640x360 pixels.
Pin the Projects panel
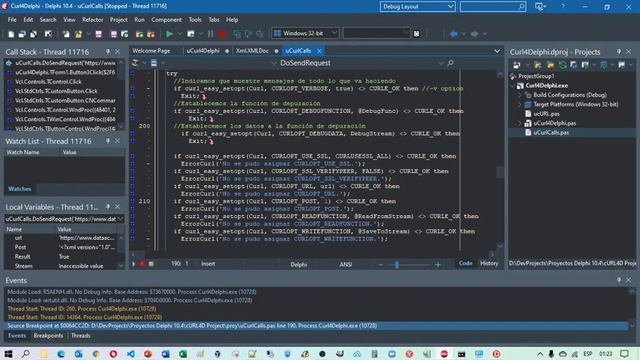[x=619, y=52]
